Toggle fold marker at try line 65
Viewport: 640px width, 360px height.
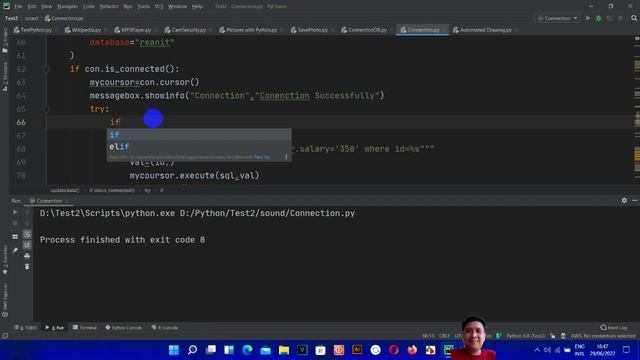coord(46,109)
